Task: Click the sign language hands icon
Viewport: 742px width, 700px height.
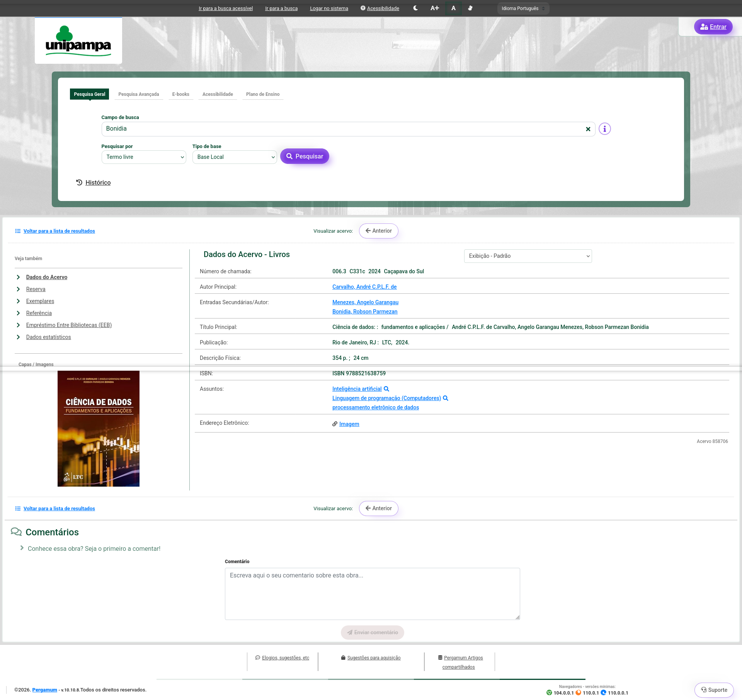Action: tap(470, 8)
